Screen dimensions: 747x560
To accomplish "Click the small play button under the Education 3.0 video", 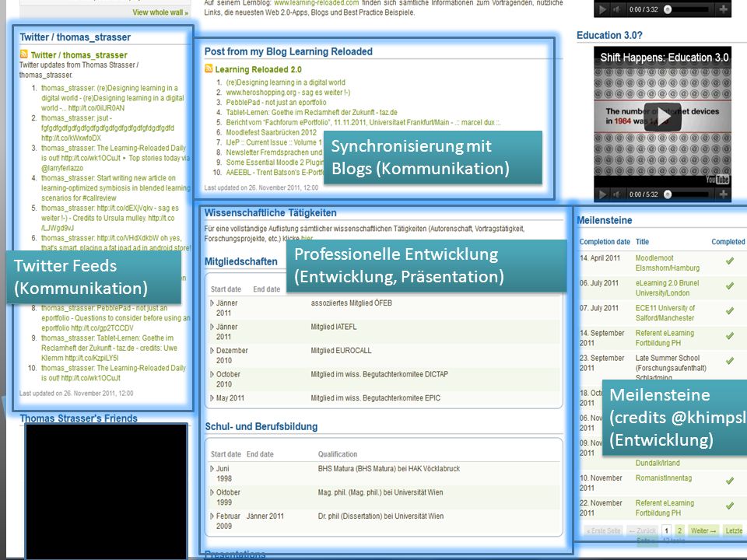I will [x=603, y=194].
